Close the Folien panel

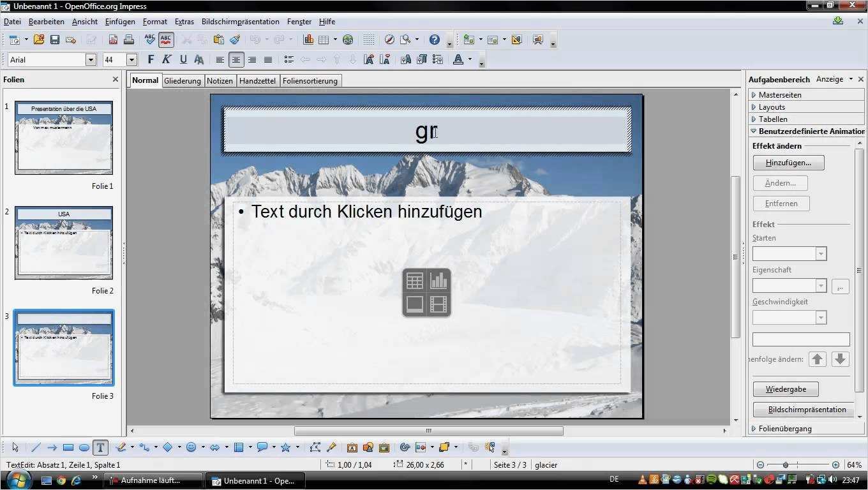116,80
